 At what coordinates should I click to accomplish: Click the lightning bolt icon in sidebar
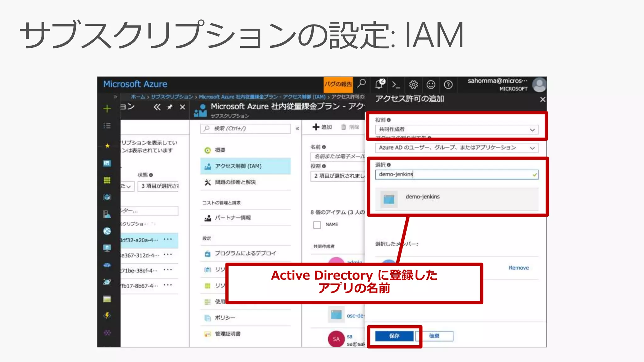(x=107, y=315)
